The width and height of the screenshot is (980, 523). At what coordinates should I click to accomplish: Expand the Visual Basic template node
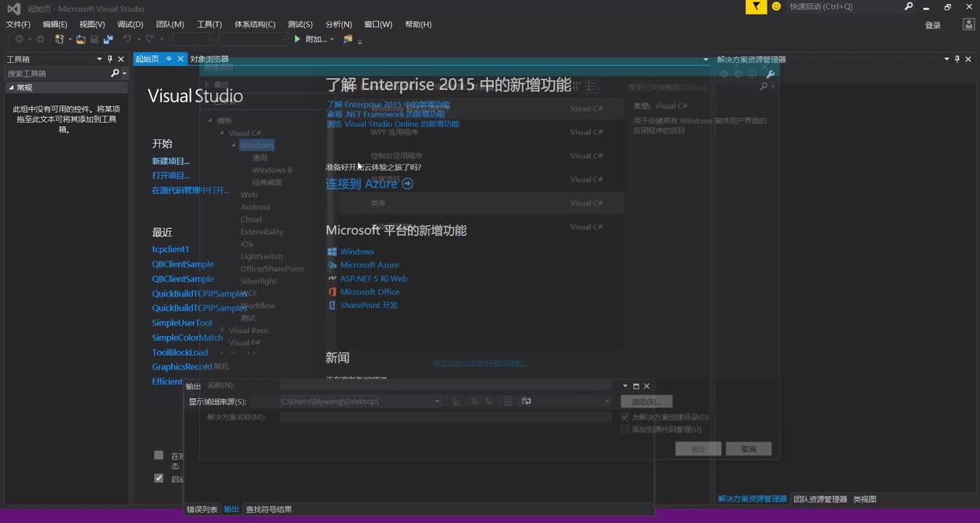coord(222,330)
